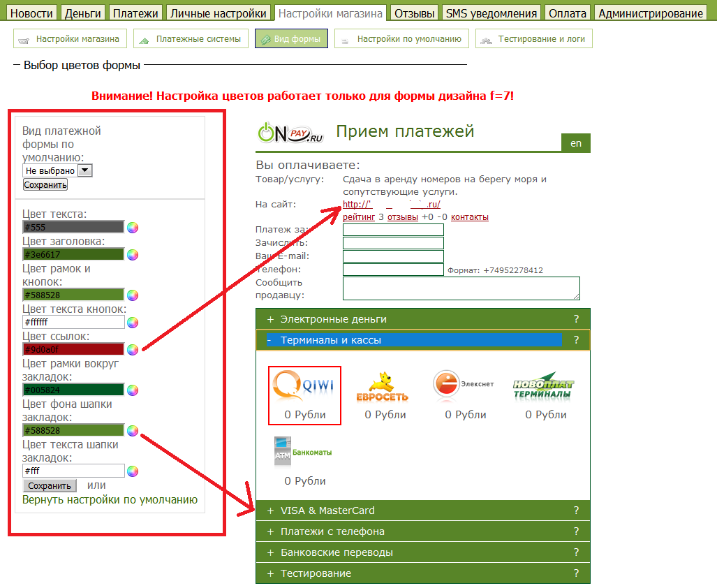
Task: Expand the Банковские переводы section
Action: (x=337, y=552)
